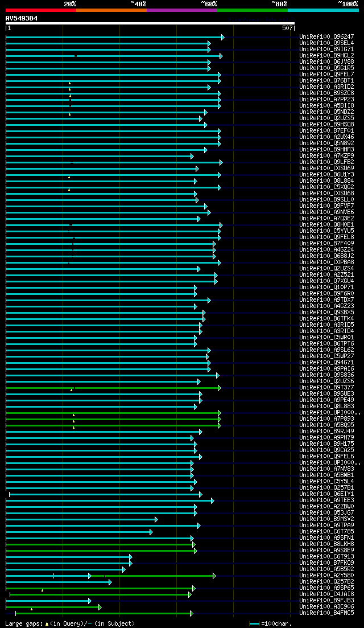Pick the UniRef100_B9T377 label
364x628 pixels.
(x=326, y=388)
